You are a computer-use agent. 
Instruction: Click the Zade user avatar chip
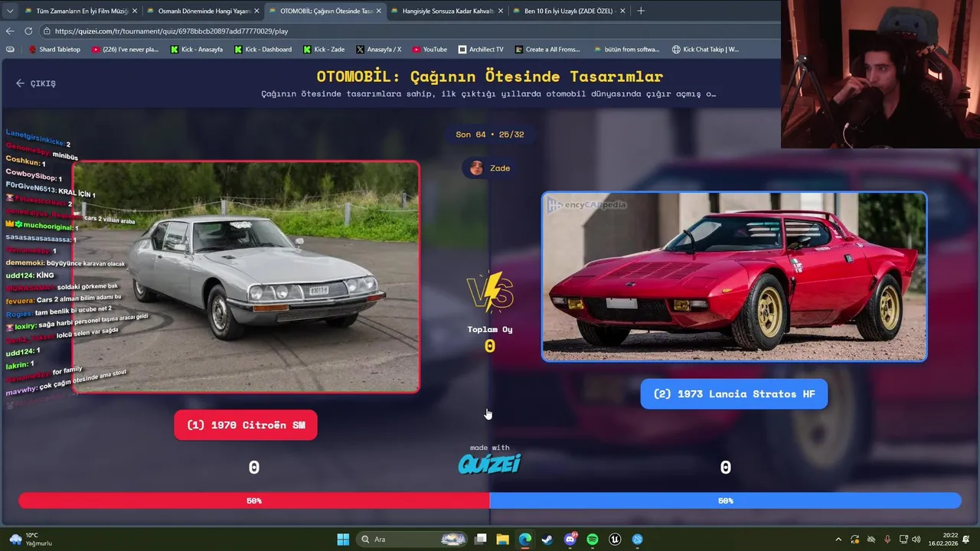[490, 168]
